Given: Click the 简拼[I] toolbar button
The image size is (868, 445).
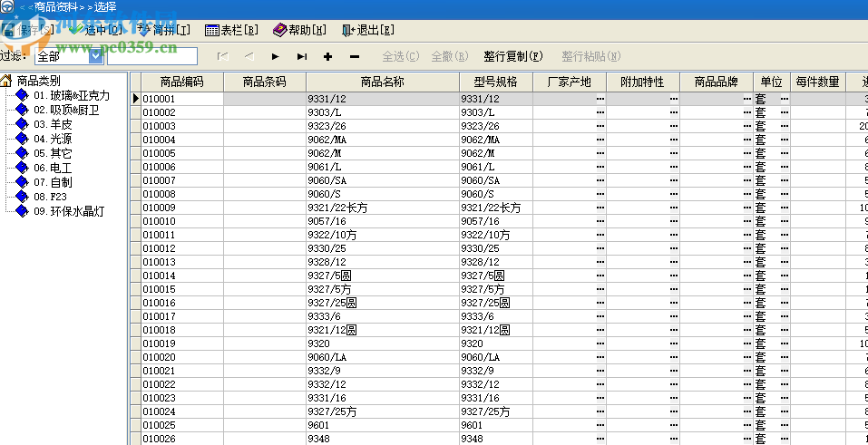Looking at the screenshot, I should click(164, 30).
